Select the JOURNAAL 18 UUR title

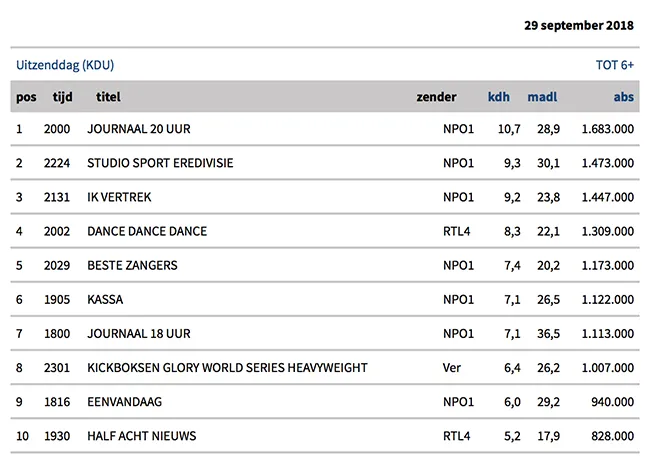(139, 333)
